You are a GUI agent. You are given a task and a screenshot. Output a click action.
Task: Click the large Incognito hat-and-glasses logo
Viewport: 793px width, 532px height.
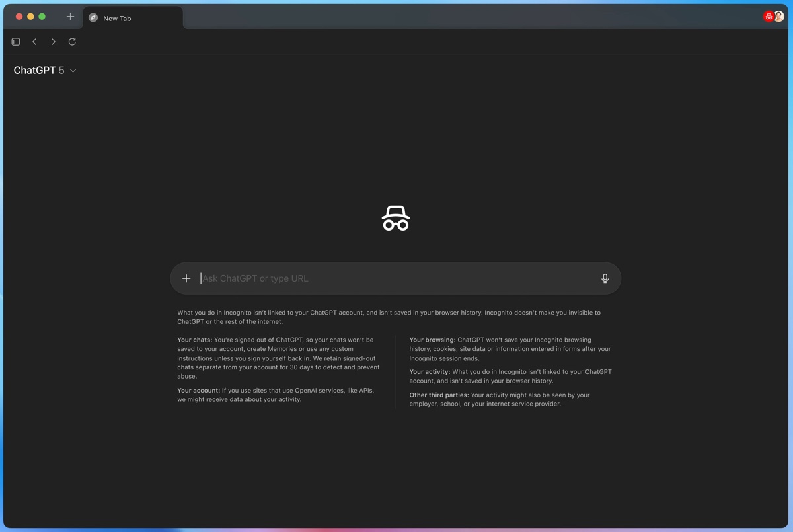point(396,218)
